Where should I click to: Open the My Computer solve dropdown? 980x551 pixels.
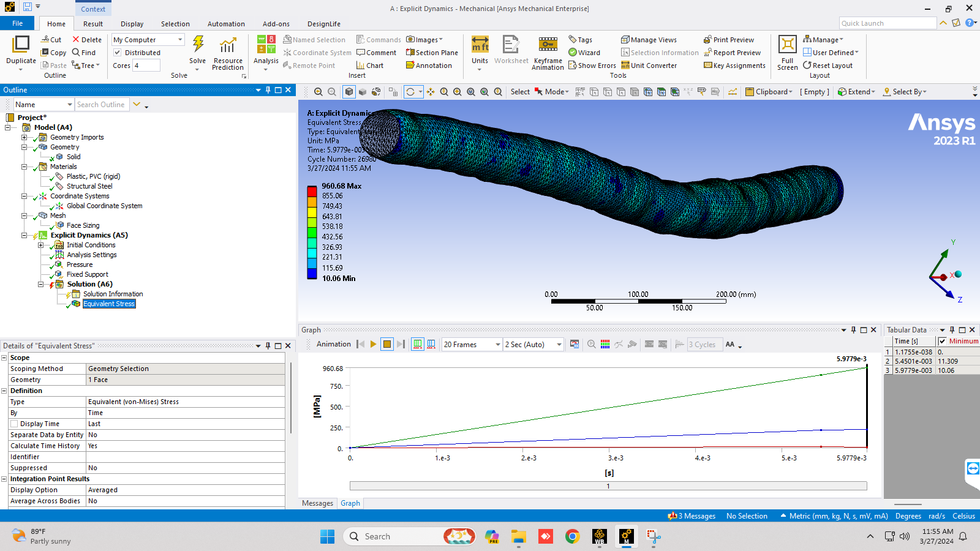pos(180,40)
